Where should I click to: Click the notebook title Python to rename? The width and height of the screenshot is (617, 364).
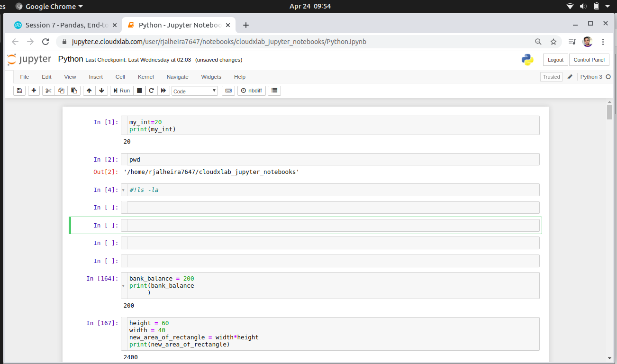pyautogui.click(x=71, y=59)
